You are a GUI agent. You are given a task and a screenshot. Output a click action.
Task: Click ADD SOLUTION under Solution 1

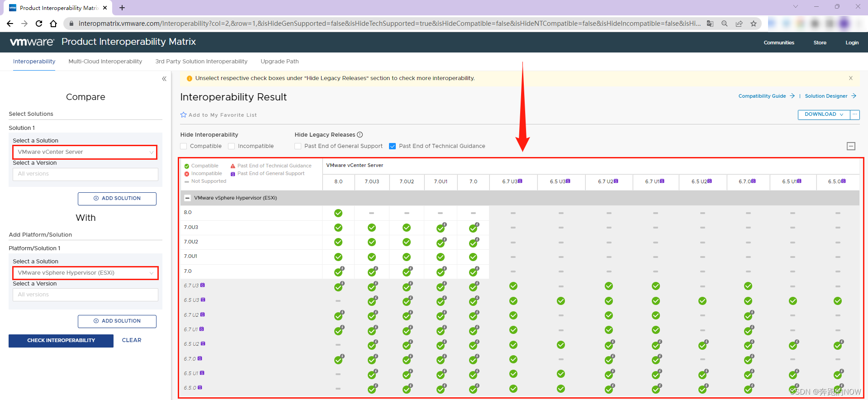[x=117, y=199]
